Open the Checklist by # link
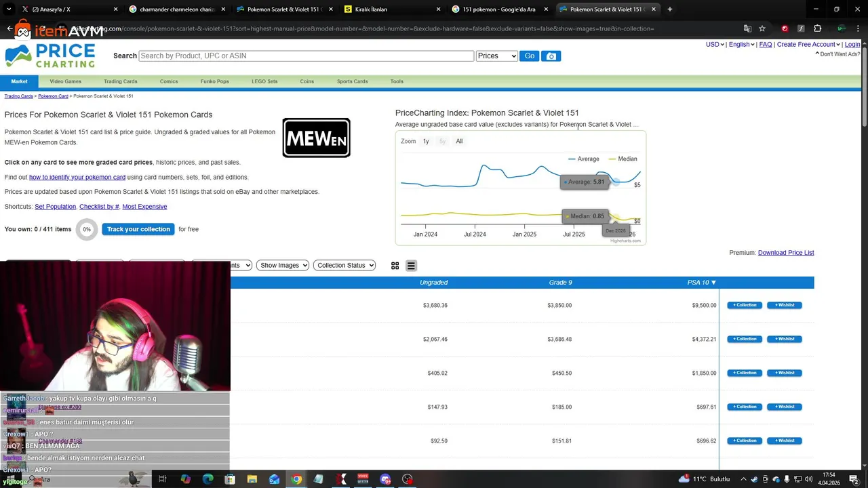Viewport: 868px width, 488px height. pos(99,207)
